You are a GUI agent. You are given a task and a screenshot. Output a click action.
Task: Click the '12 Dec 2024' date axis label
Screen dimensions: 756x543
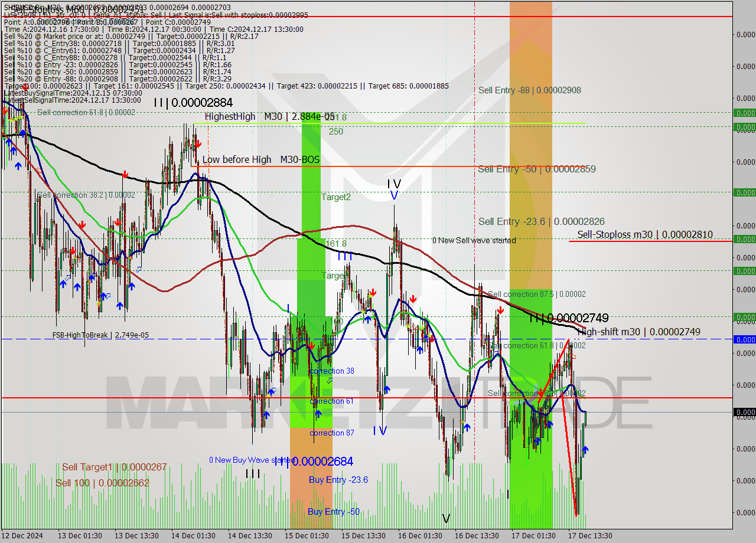23,535
